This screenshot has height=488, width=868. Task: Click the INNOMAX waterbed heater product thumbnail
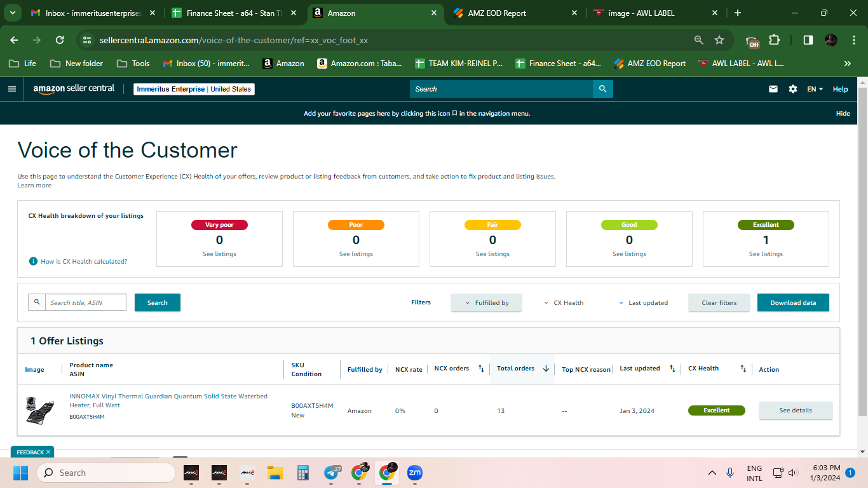39,410
